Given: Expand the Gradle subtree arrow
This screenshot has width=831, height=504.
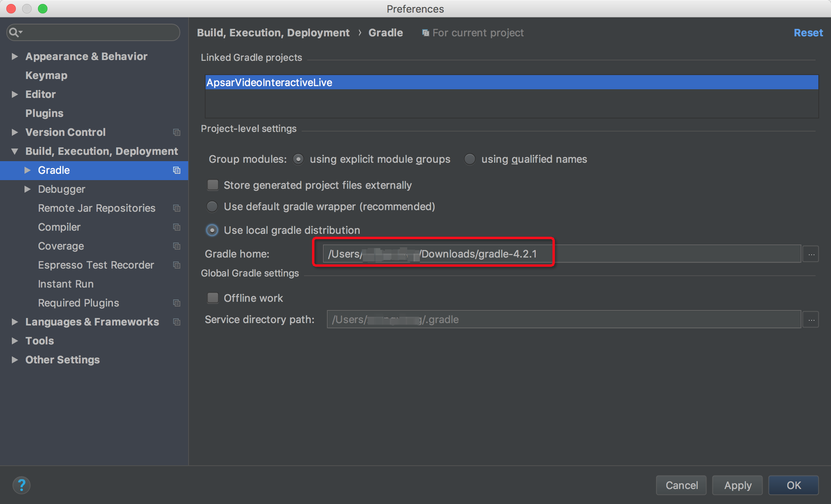Looking at the screenshot, I should pyautogui.click(x=27, y=170).
